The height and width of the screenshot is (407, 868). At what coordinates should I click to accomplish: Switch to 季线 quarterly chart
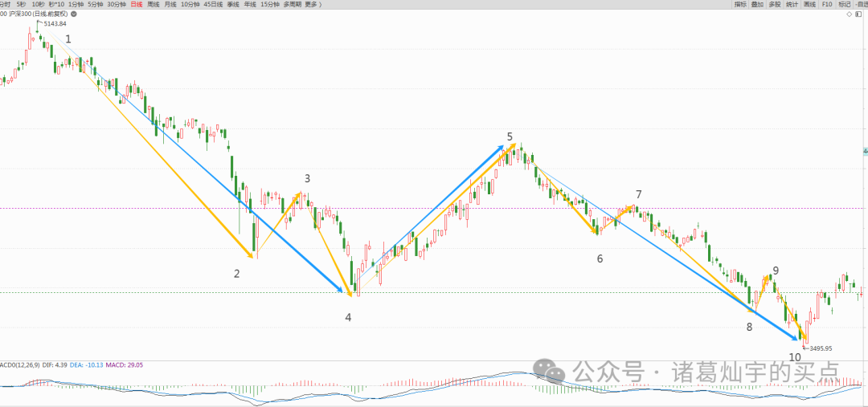click(x=234, y=5)
